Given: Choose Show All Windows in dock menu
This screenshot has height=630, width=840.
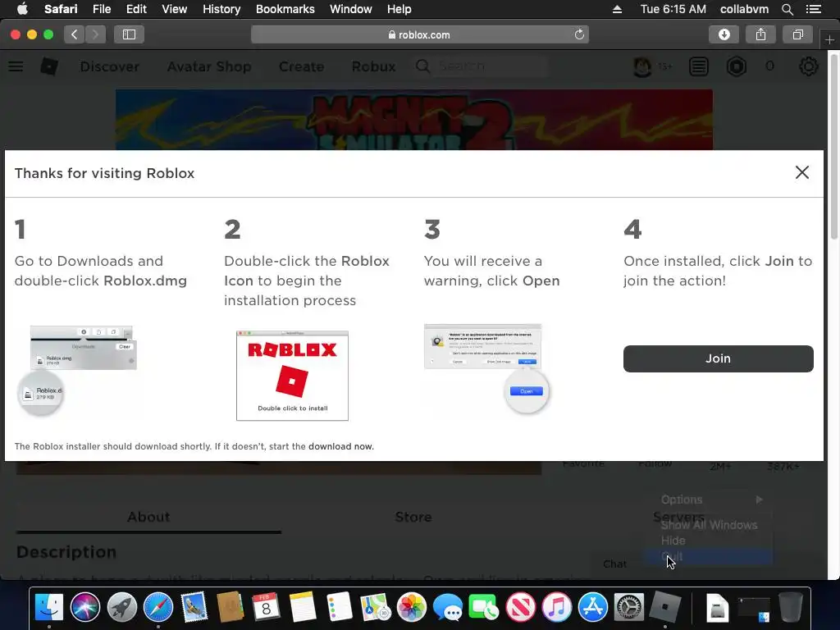Looking at the screenshot, I should tap(709, 525).
